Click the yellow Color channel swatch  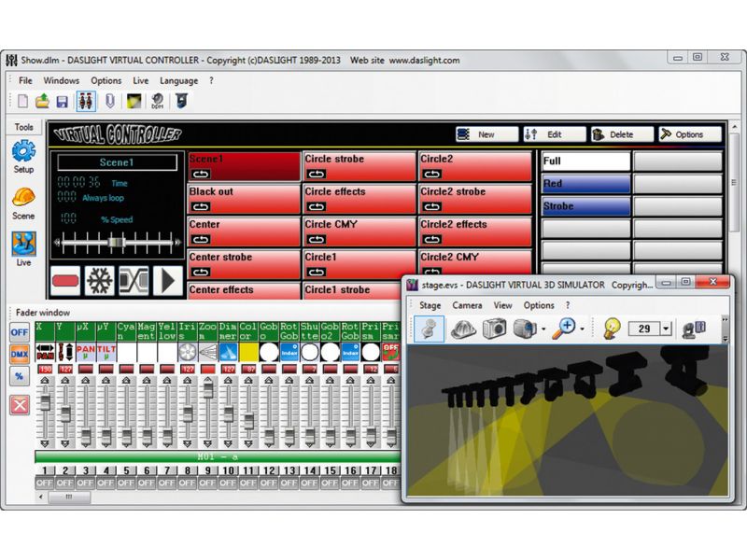point(248,353)
